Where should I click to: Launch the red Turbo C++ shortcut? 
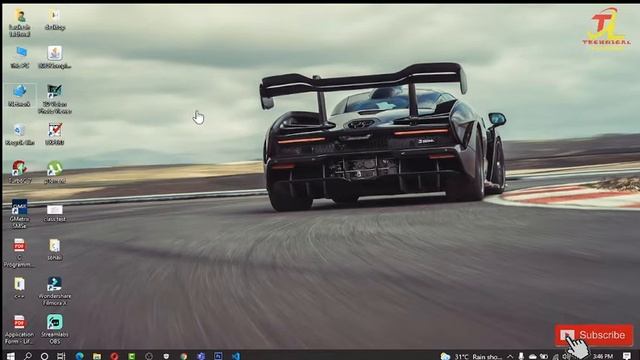coord(19,172)
